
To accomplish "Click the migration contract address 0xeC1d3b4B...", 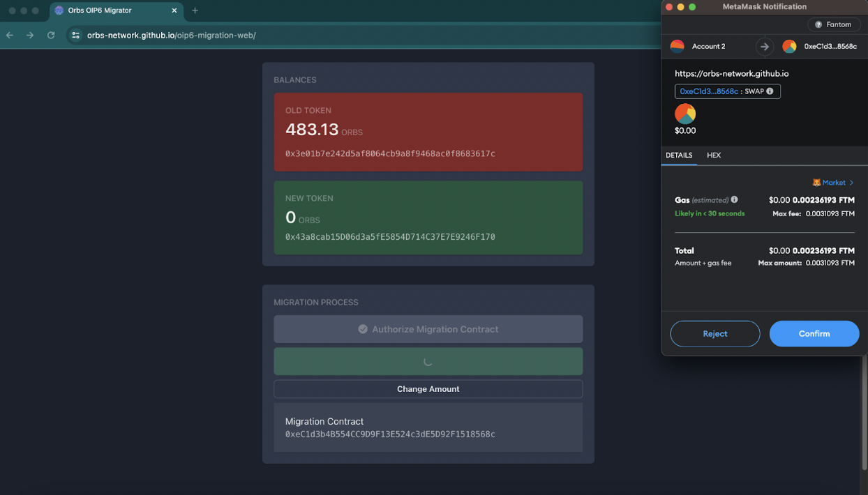I will point(390,434).
